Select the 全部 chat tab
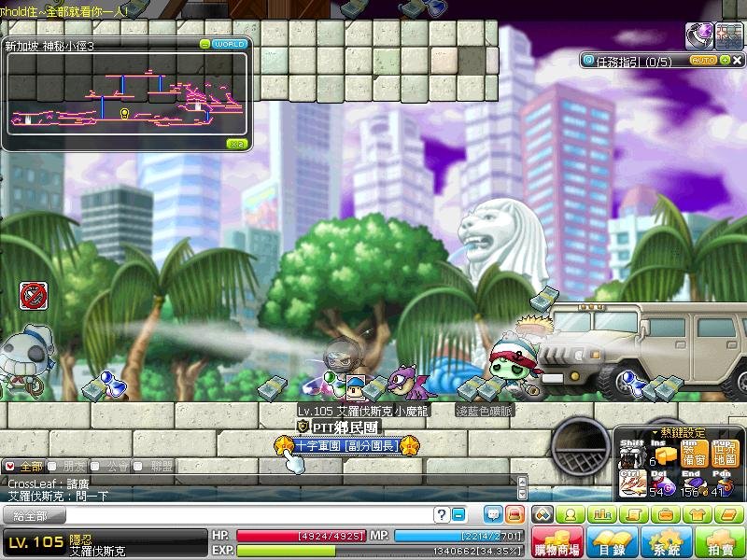Viewport: 747px width, 560px height. point(25,466)
